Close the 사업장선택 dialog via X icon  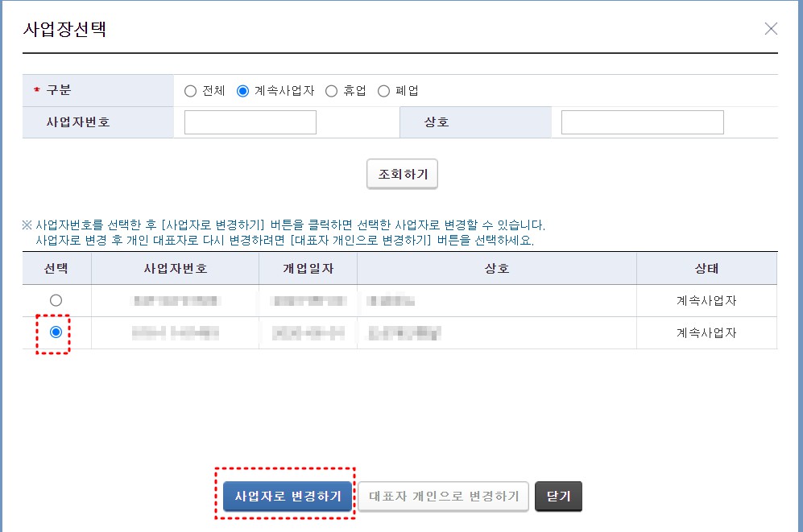(x=770, y=28)
